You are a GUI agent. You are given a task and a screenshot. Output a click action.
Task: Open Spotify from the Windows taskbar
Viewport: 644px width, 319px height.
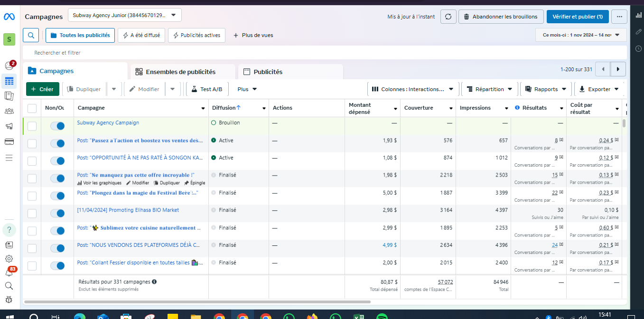(382, 317)
